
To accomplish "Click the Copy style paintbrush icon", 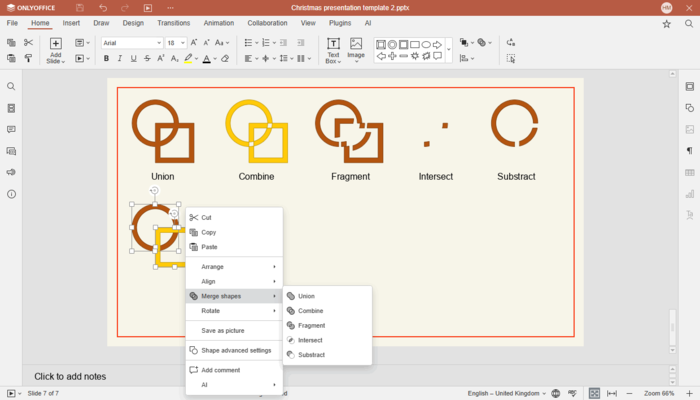I will click(28, 59).
